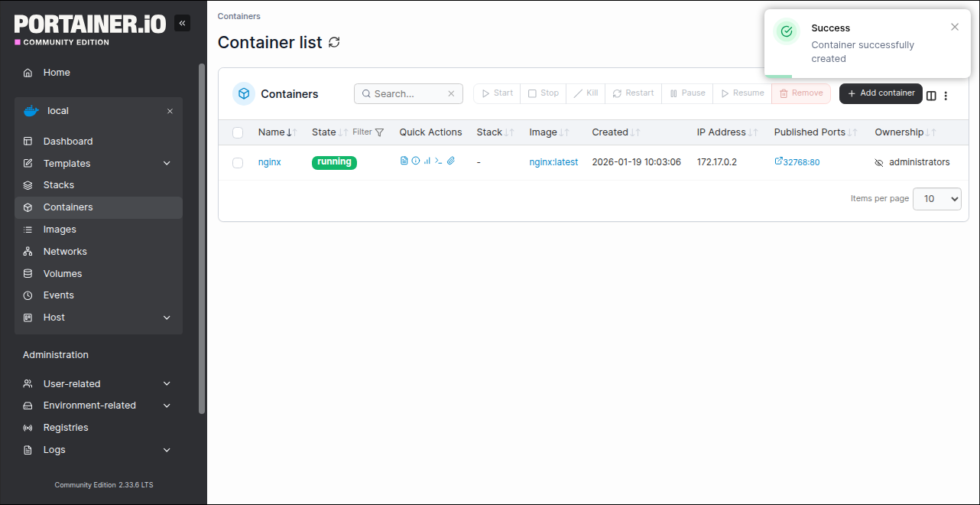Click the nginx inspect quick action icon

(416, 161)
